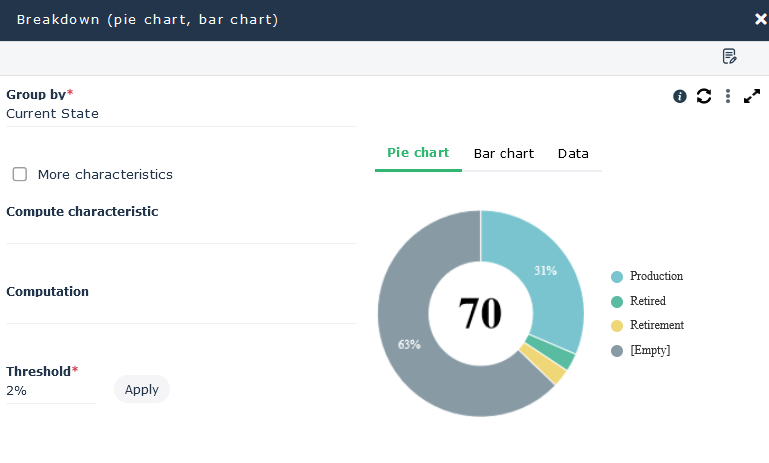The image size is (769, 463).
Task: Toggle the [Empty] legend entry
Action: [649, 350]
